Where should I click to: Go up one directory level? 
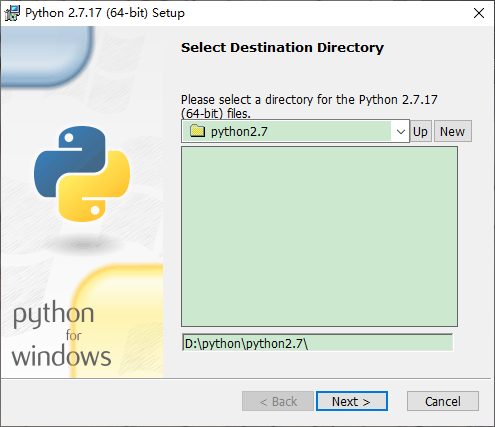pos(421,131)
